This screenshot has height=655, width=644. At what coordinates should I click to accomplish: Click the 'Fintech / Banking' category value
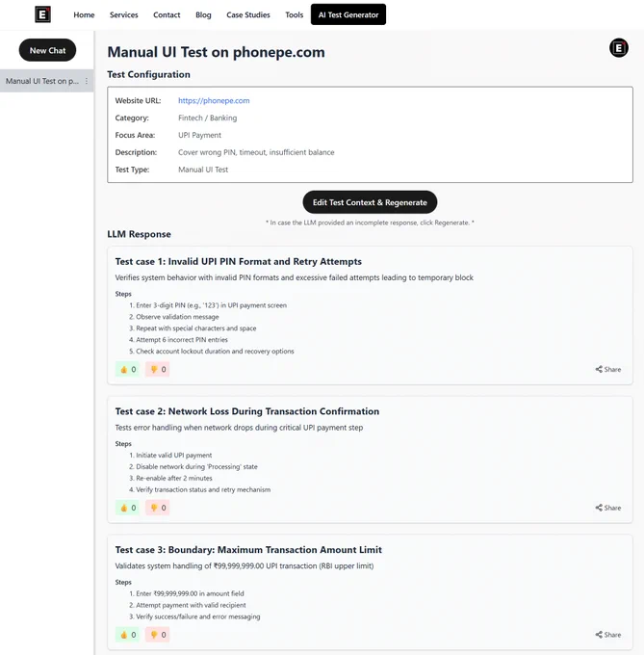207,118
